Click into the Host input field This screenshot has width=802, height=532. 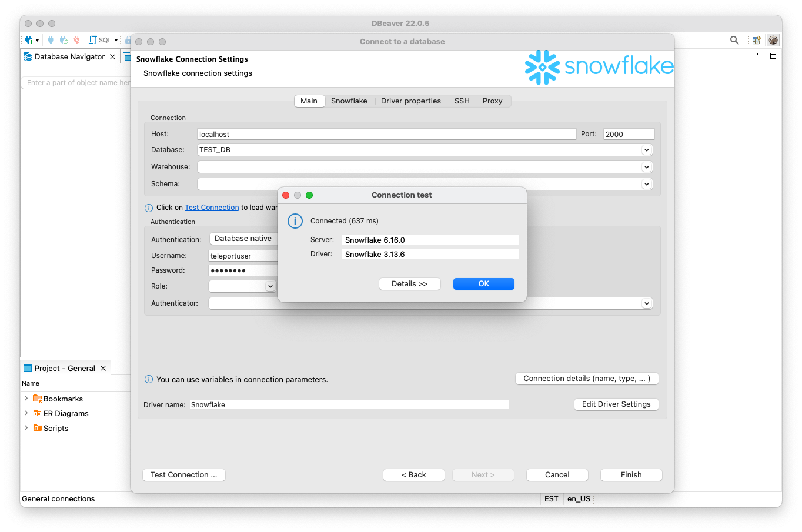(x=386, y=134)
